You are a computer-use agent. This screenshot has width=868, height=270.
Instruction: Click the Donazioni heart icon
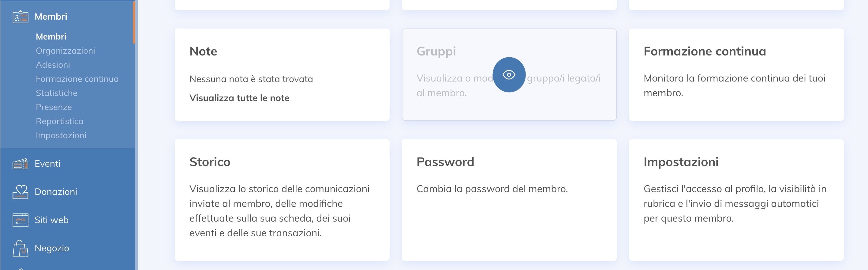20,192
